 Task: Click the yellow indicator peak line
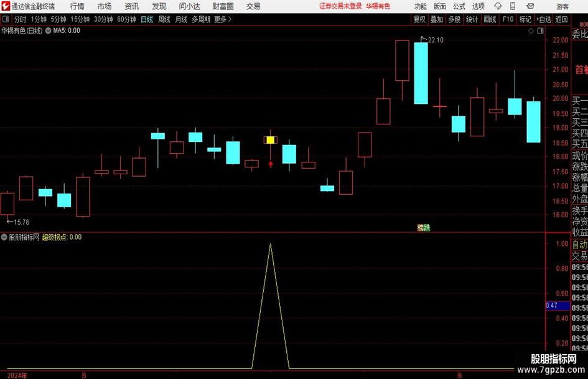click(x=271, y=306)
